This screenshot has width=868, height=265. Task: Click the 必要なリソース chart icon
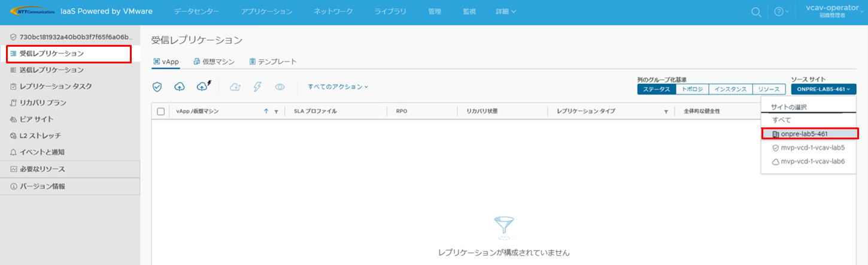[x=13, y=169]
